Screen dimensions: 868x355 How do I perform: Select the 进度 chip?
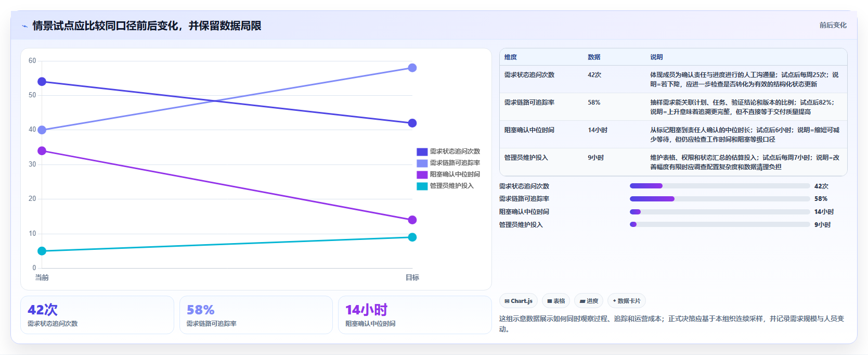pyautogui.click(x=589, y=301)
